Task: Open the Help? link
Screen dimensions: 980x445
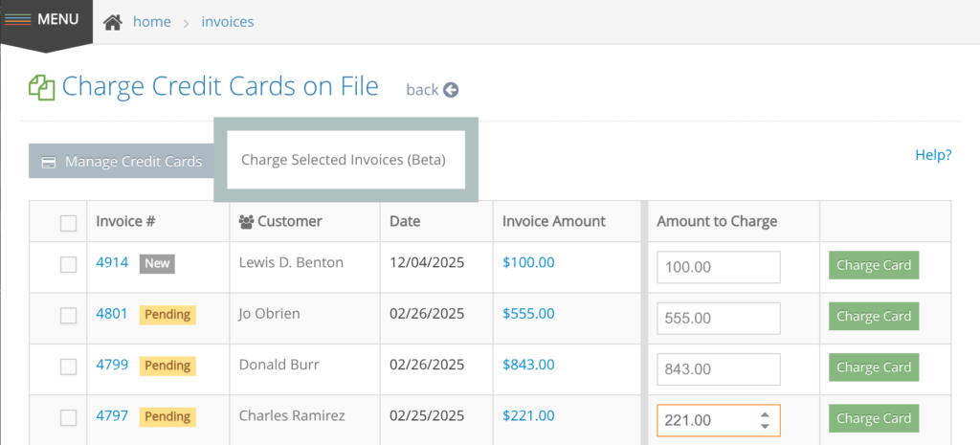Action: coord(933,155)
